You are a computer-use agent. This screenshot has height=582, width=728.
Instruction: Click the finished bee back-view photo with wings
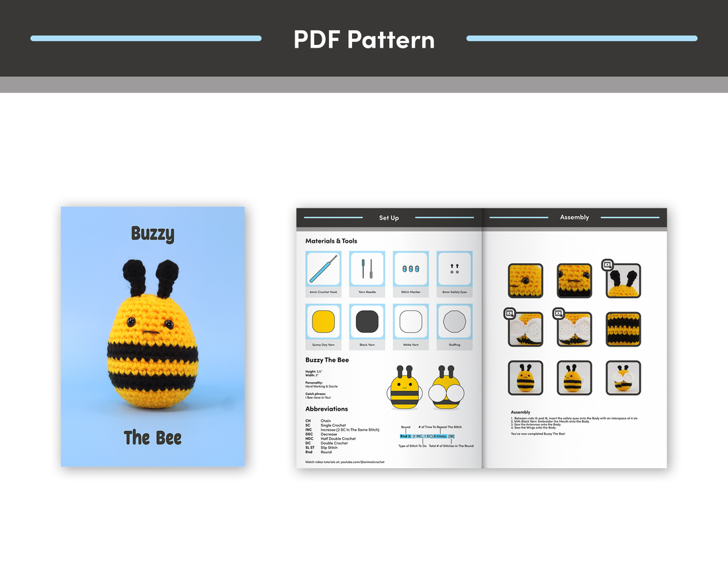click(623, 378)
